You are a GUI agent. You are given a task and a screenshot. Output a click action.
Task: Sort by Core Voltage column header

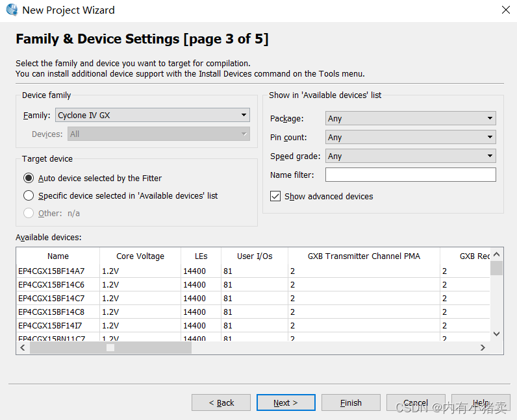(140, 256)
